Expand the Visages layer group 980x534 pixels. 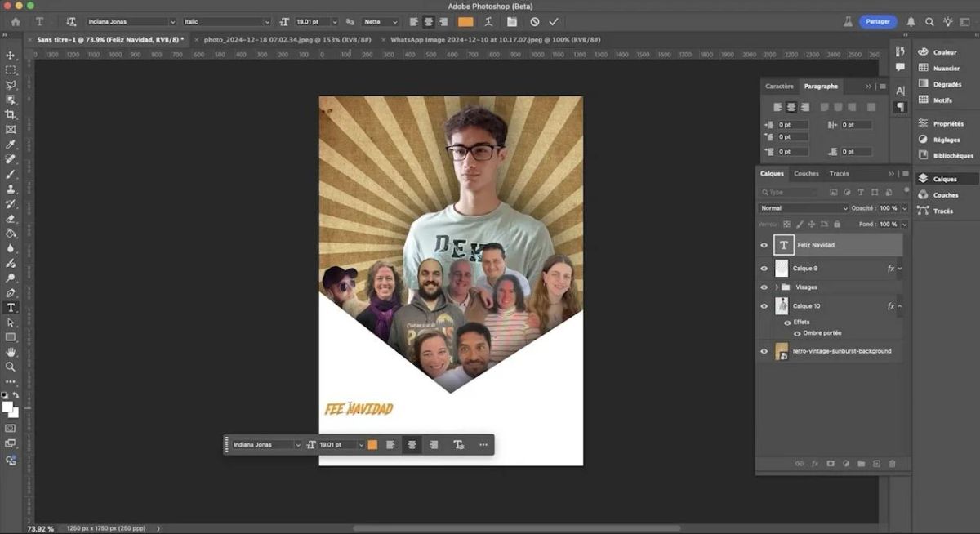pyautogui.click(x=777, y=287)
